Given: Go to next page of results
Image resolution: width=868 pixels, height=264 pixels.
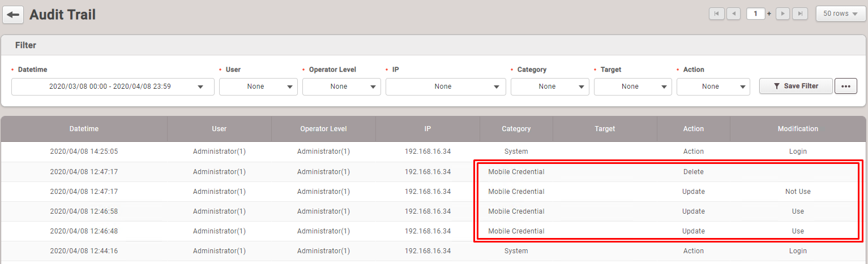Looking at the screenshot, I should [x=783, y=14].
